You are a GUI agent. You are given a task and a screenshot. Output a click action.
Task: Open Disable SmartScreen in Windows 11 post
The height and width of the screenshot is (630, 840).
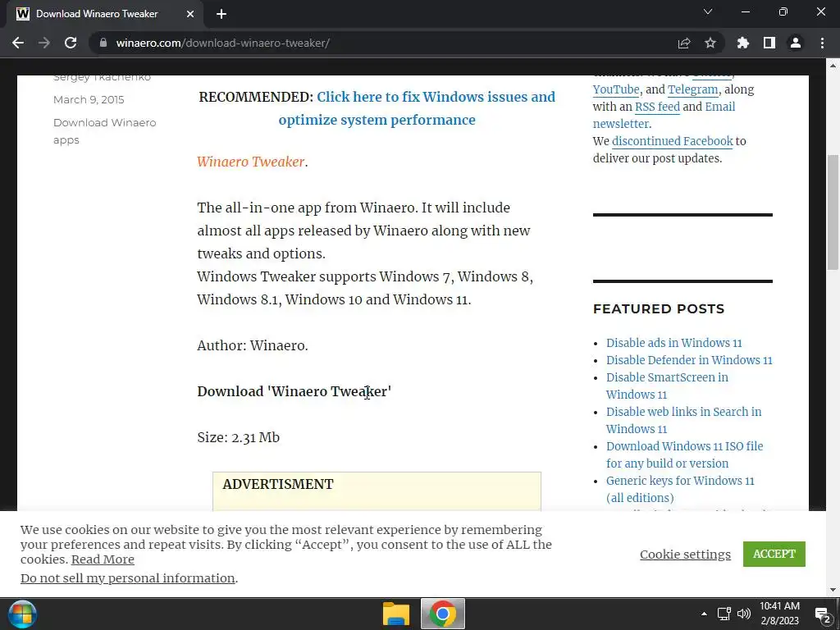point(667,386)
